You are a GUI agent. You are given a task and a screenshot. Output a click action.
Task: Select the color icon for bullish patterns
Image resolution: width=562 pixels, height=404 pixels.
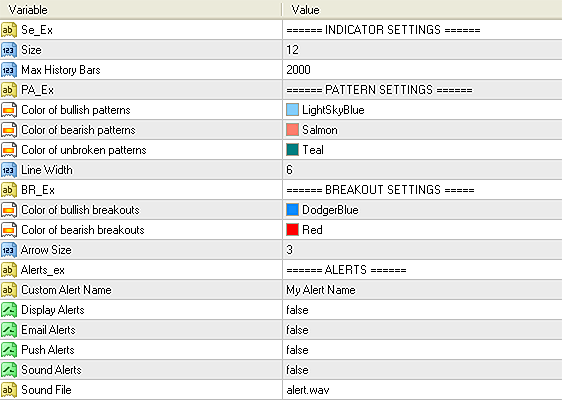coord(9,110)
